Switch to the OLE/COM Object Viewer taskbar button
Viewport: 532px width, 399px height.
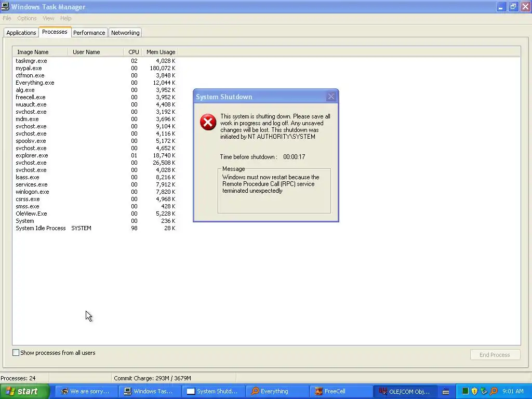[x=404, y=392]
